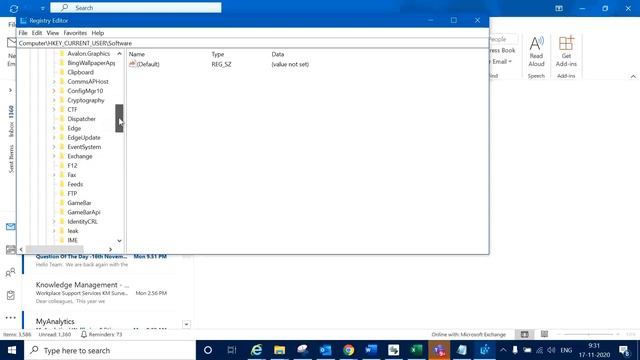Show hidden system tray icons
Image resolution: width=640 pixels, height=360 pixels.
(x=503, y=350)
